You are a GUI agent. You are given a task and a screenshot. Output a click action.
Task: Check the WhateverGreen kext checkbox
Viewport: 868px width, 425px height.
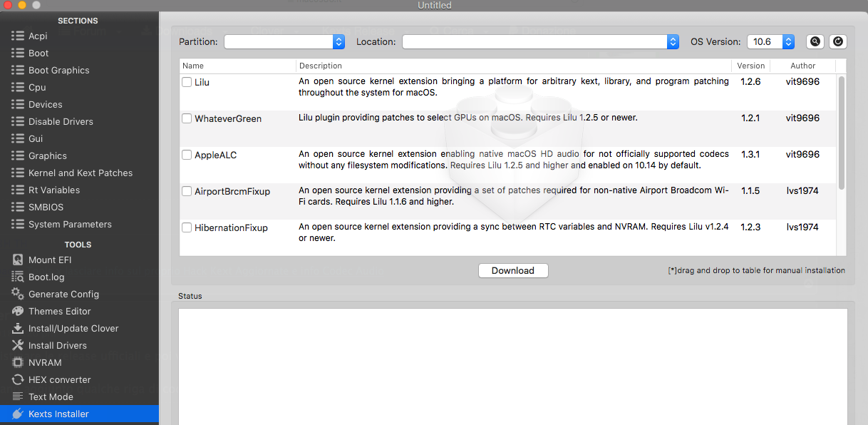tap(187, 118)
